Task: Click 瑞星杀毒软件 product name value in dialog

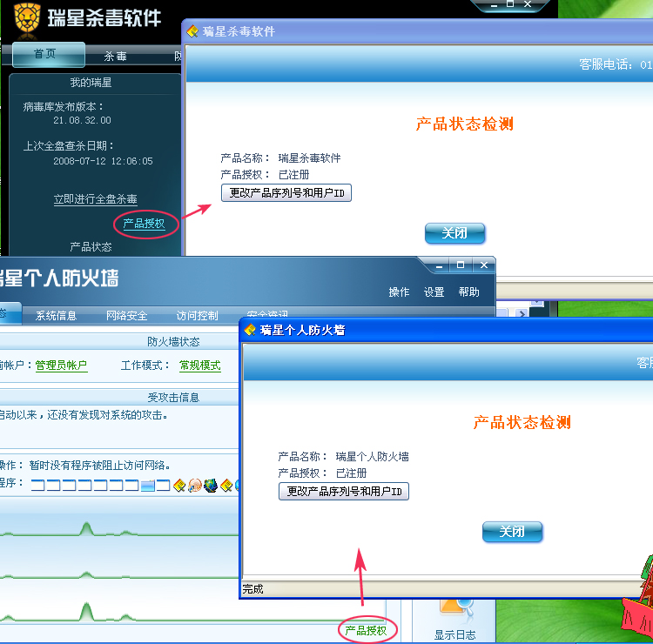Action: 309,158
